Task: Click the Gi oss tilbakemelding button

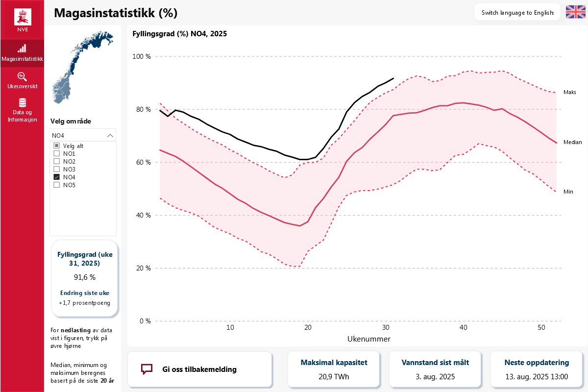Action: tap(200, 369)
